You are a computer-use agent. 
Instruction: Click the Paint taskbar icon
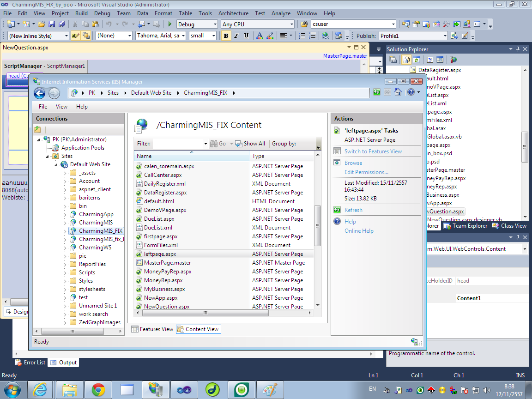pyautogui.click(x=270, y=390)
